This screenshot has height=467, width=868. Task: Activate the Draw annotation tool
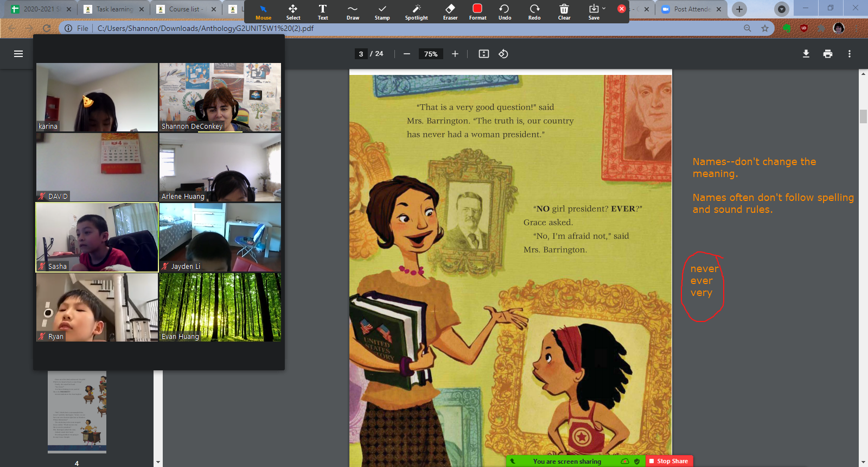[x=353, y=11]
